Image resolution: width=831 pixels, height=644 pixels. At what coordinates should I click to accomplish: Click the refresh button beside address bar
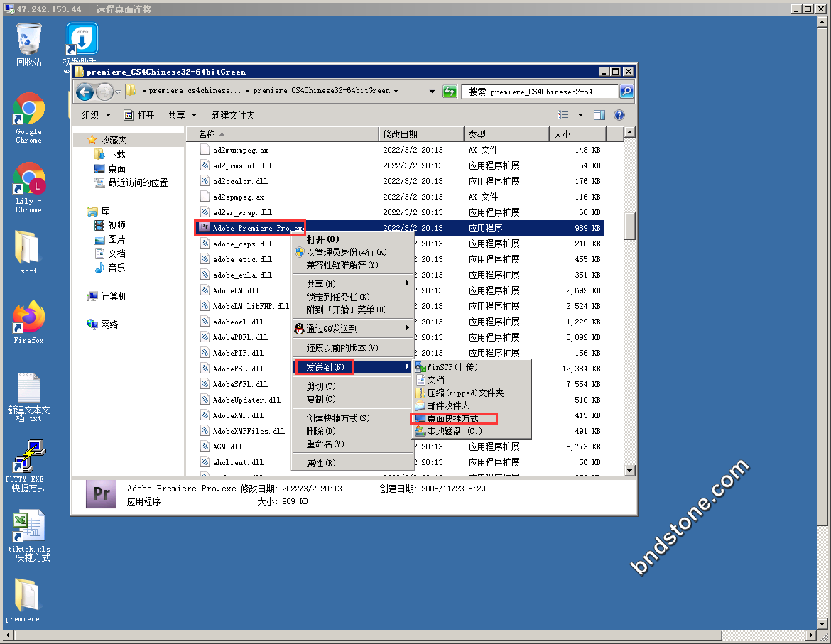(x=450, y=92)
